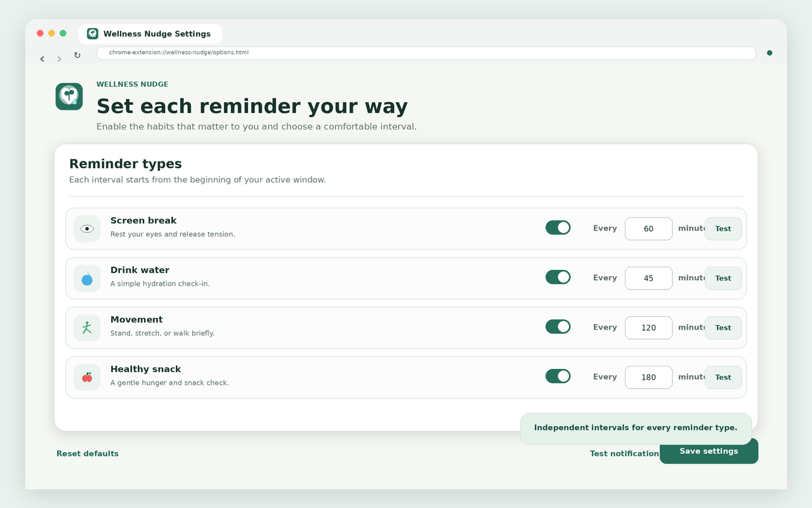Focus the Healthy snack interval field showing 180
The height and width of the screenshot is (508, 812).
pos(648,377)
